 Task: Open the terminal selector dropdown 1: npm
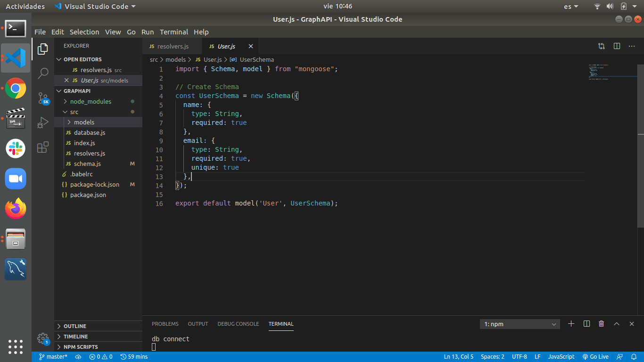(x=520, y=324)
